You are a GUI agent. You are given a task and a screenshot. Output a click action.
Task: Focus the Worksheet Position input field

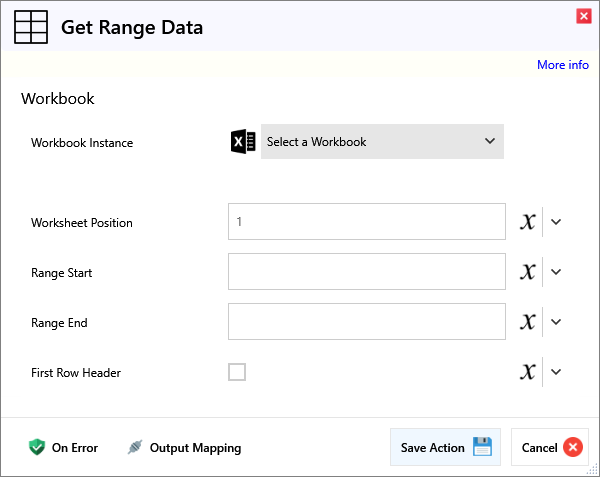[366, 222]
